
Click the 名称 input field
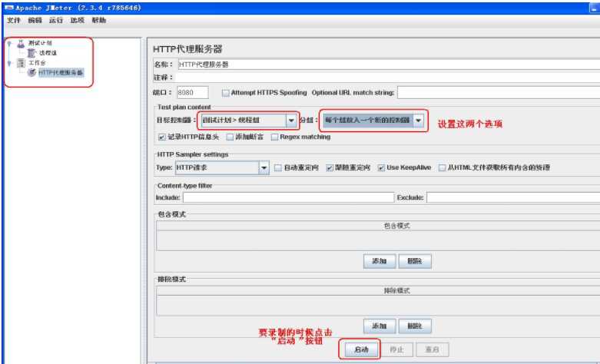pyautogui.click(x=389, y=65)
